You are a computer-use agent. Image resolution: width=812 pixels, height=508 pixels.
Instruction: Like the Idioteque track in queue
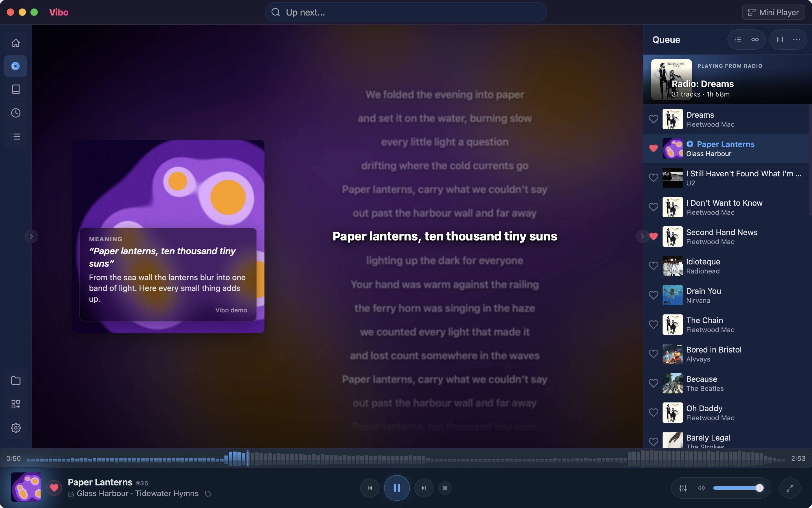pyautogui.click(x=653, y=266)
